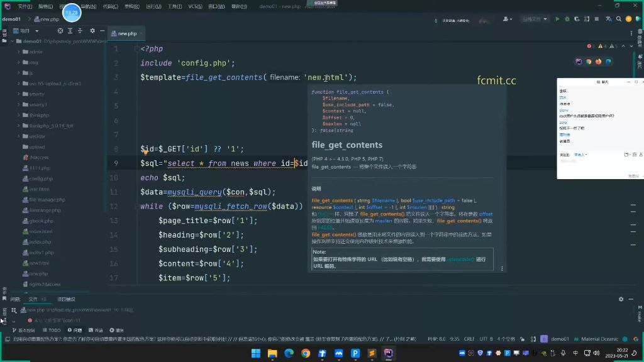
Task: Click the stop process square icon
Action: pyautogui.click(x=597, y=19)
